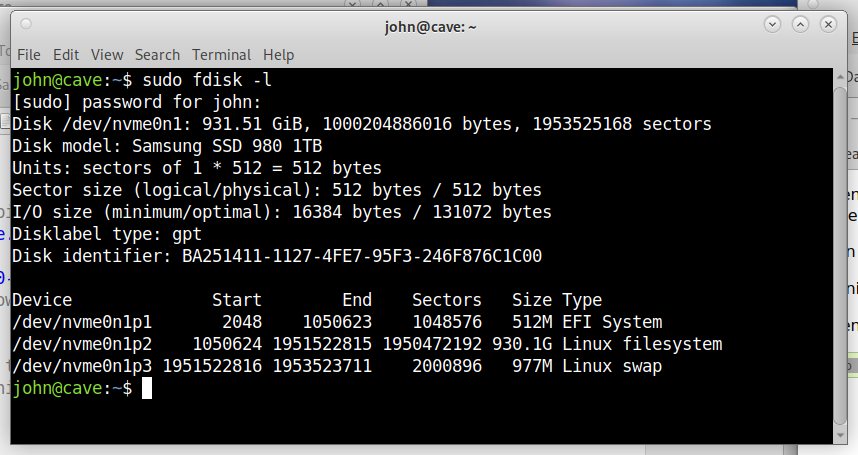The height and width of the screenshot is (455, 858).
Task: Click the terminal scrollbar up arrow
Action: [840, 77]
